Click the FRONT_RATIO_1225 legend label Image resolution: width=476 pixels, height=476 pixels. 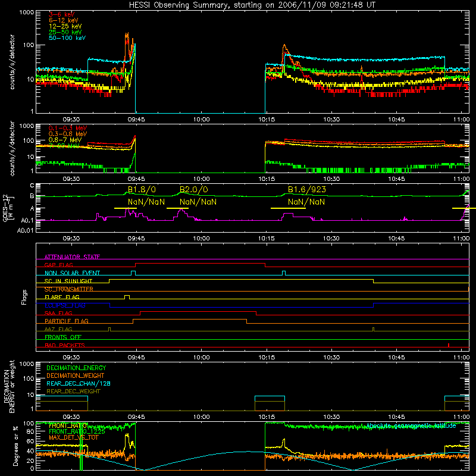[x=77, y=431]
